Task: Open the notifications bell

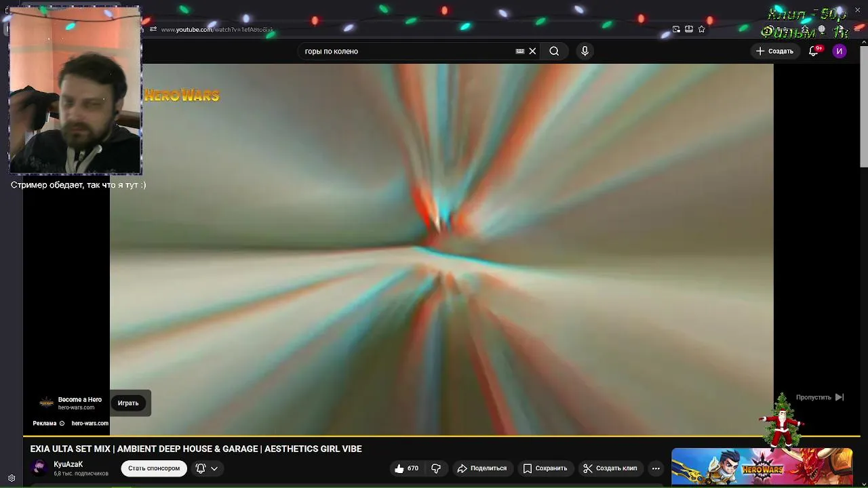Action: [814, 51]
